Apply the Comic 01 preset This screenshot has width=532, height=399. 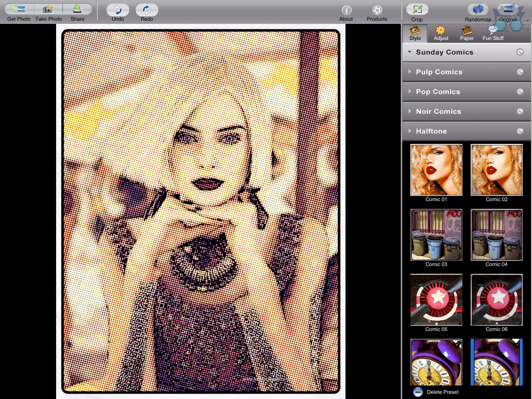click(x=436, y=170)
